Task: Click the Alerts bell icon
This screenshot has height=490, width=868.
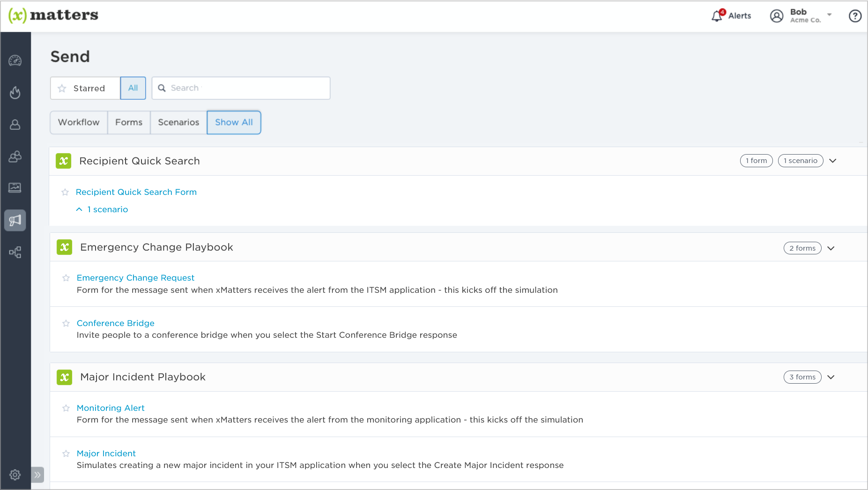Action: tap(717, 16)
